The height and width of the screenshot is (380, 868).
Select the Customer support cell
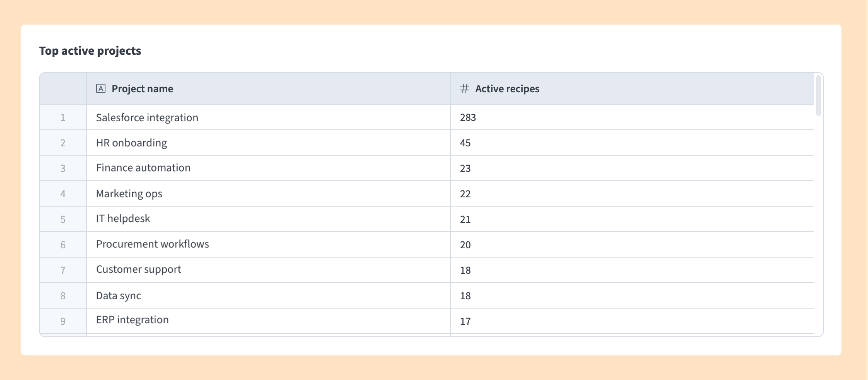(138, 270)
